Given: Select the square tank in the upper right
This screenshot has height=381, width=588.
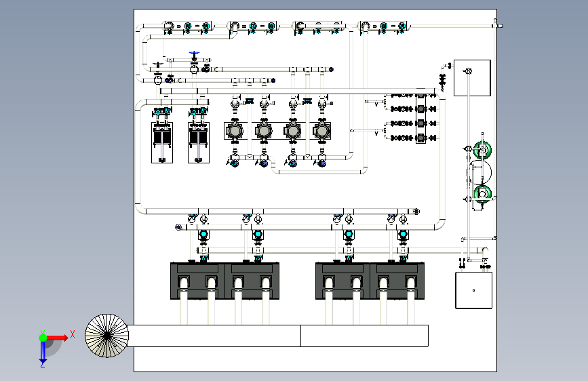Looking at the screenshot, I should [472, 78].
